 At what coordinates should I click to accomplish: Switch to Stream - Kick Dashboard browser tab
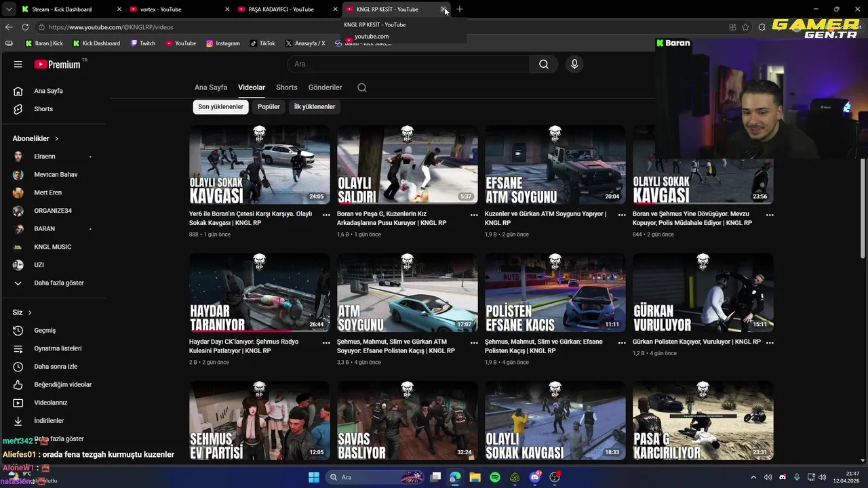pyautogui.click(x=71, y=9)
